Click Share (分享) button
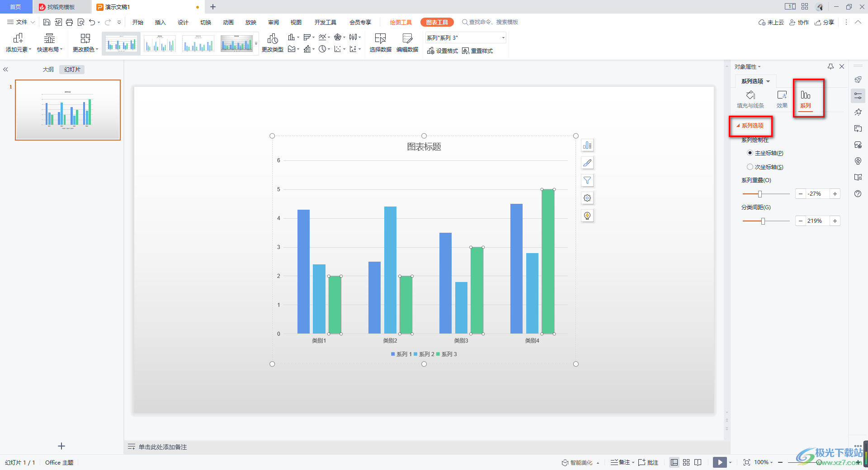The height and width of the screenshot is (470, 868). [825, 22]
